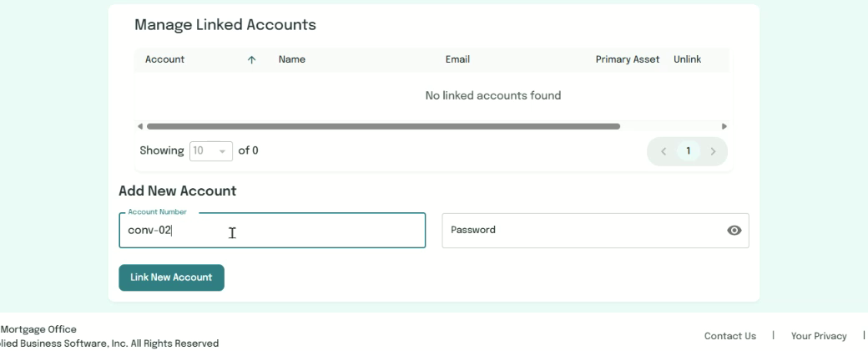
Task: Click the Account column sort arrow
Action: tap(251, 60)
